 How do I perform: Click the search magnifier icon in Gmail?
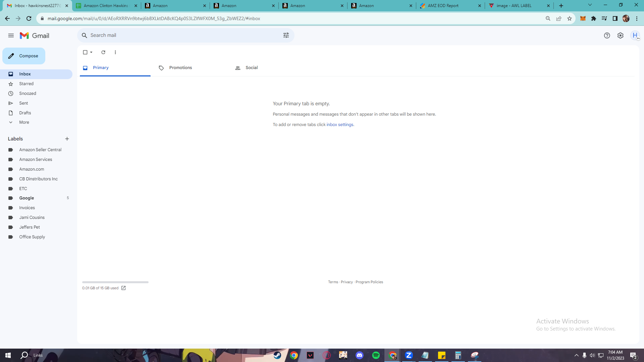coord(85,35)
